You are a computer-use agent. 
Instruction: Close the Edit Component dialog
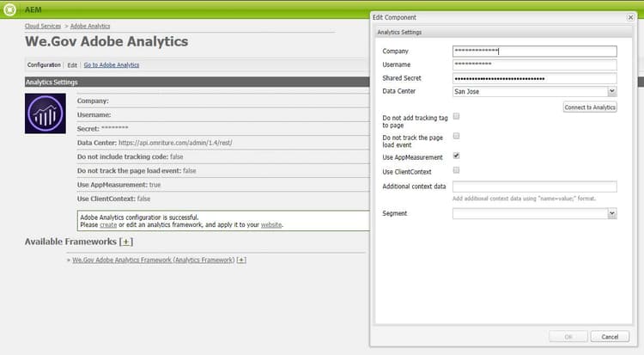tap(630, 17)
